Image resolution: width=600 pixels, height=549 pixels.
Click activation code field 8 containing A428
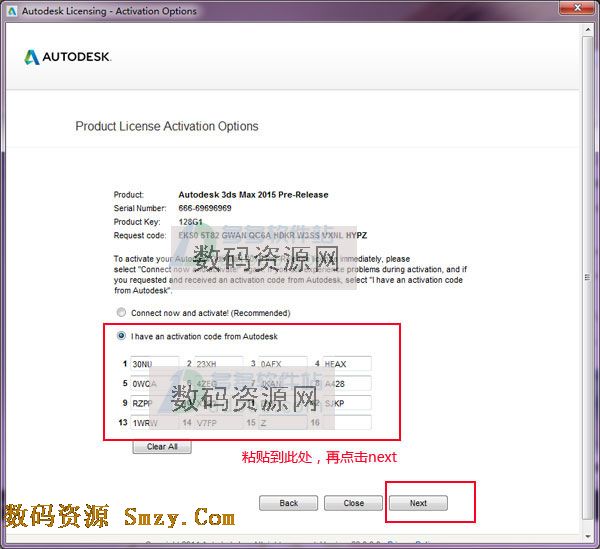click(x=347, y=383)
